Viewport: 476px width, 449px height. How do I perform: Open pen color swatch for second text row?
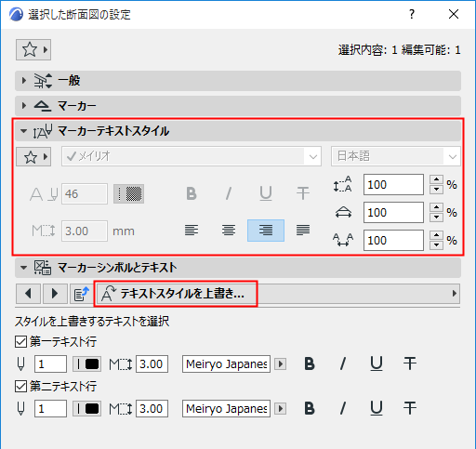[x=86, y=409]
